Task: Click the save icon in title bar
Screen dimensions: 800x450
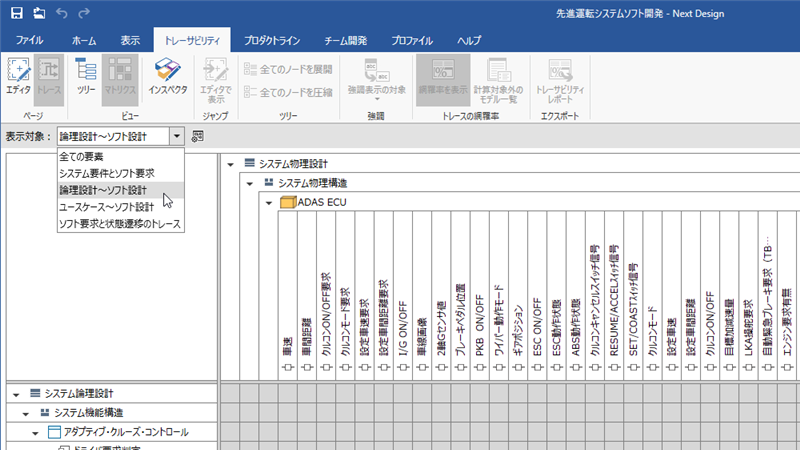Action: pyautogui.click(x=16, y=13)
